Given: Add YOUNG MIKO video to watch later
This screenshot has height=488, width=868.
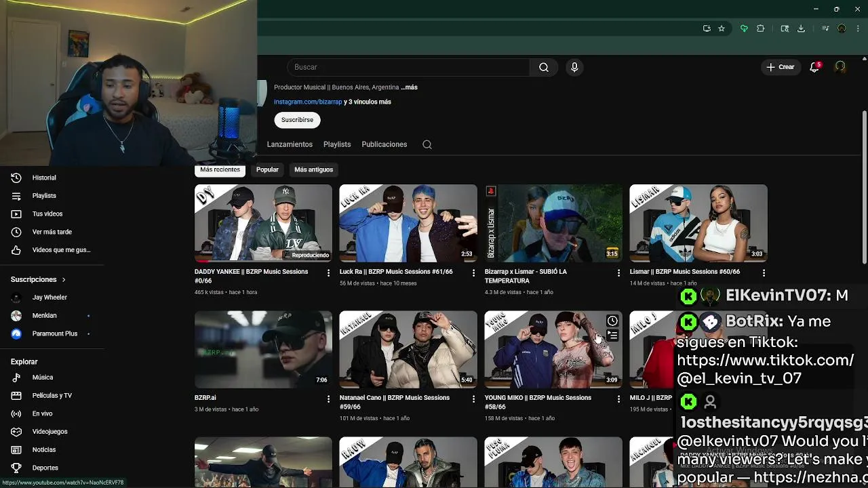Looking at the screenshot, I should point(612,321).
